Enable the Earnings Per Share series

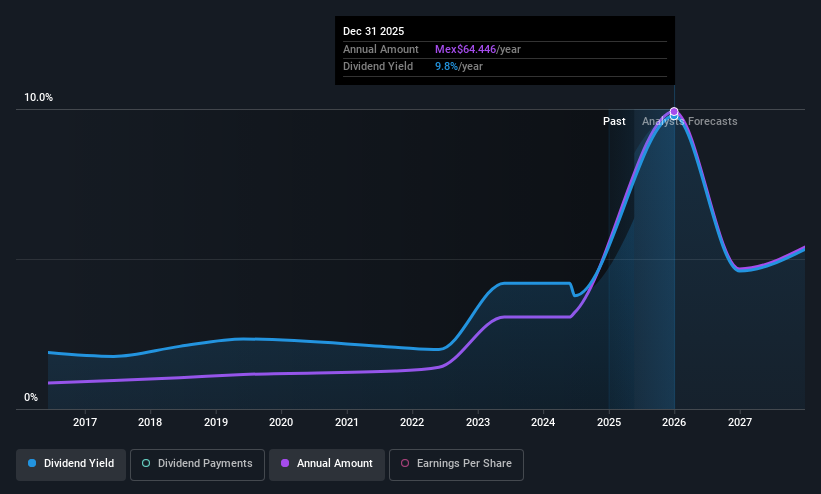(x=456, y=464)
